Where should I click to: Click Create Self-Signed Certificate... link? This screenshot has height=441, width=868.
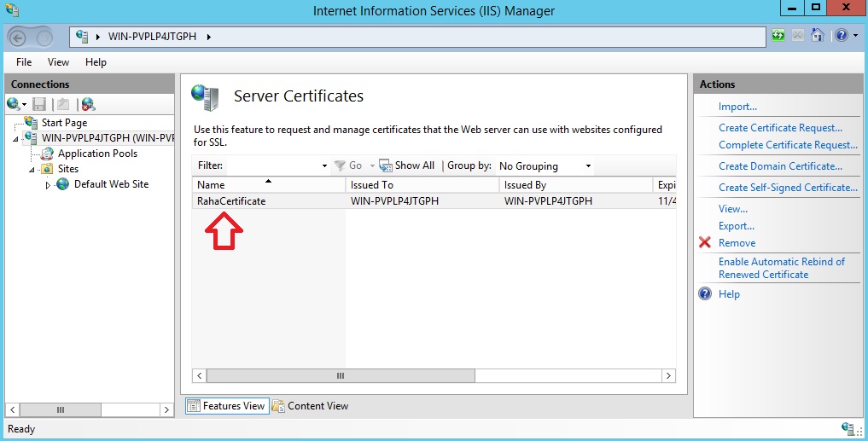click(x=788, y=188)
